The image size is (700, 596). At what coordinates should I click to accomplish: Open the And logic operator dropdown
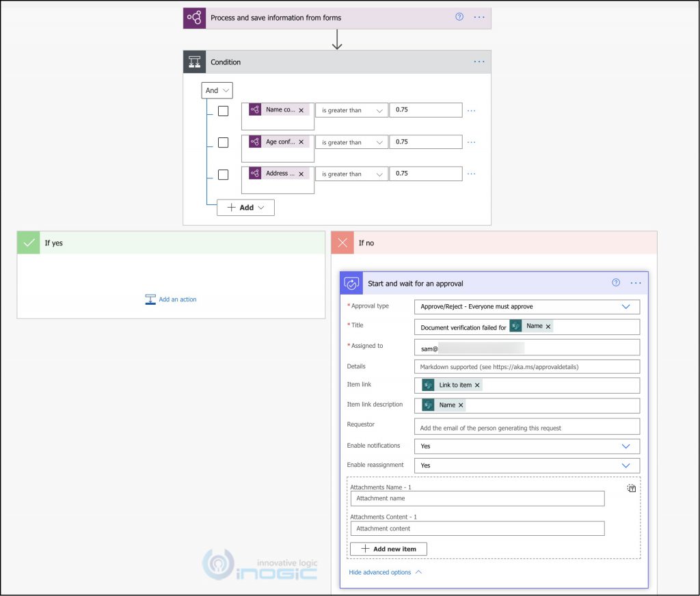[x=217, y=90]
